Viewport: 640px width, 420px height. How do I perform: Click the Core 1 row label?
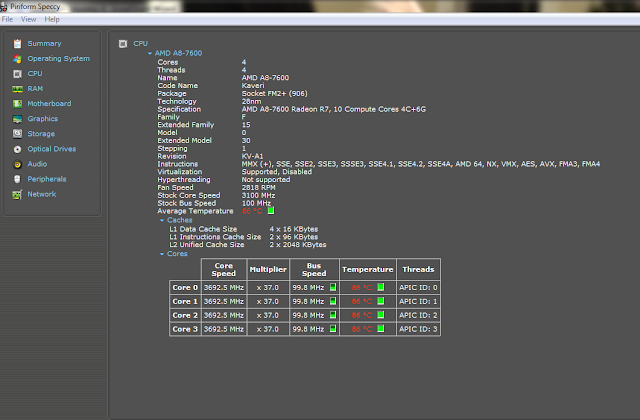(185, 302)
